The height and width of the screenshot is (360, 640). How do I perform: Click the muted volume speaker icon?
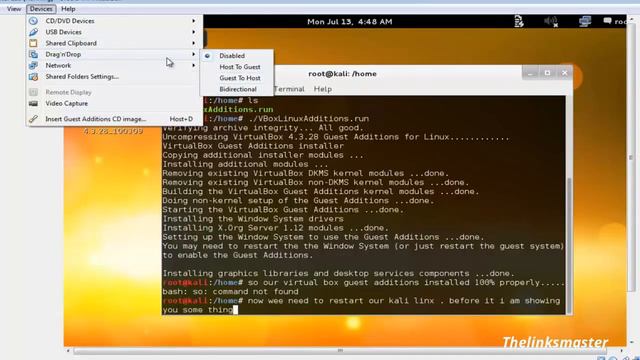tap(551, 21)
